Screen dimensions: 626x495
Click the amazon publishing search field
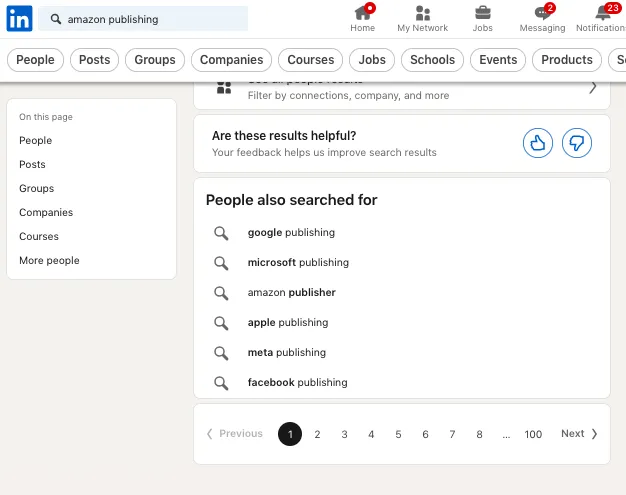[143, 19]
